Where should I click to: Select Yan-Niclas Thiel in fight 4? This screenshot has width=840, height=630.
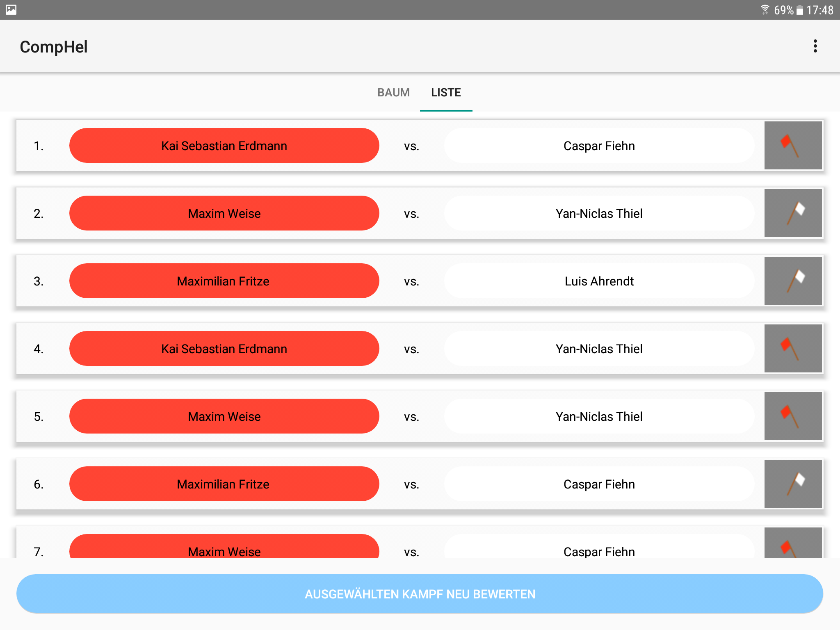[x=599, y=349]
